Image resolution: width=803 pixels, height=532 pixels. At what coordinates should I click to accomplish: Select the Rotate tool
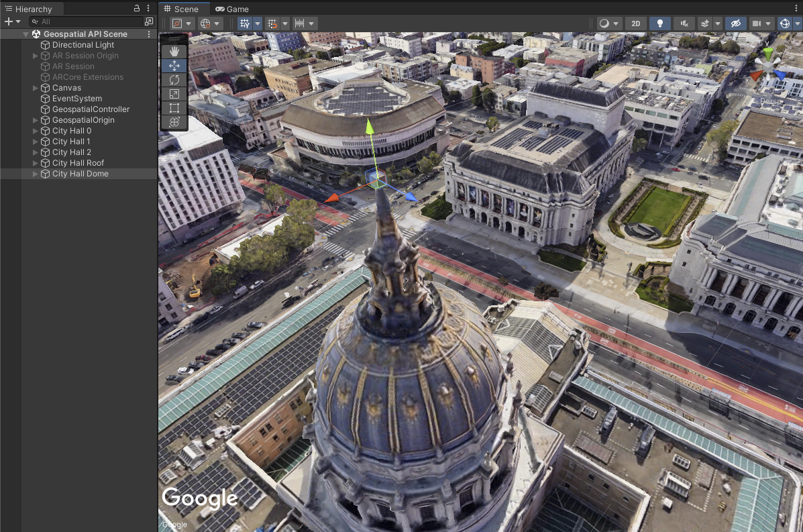click(x=174, y=79)
